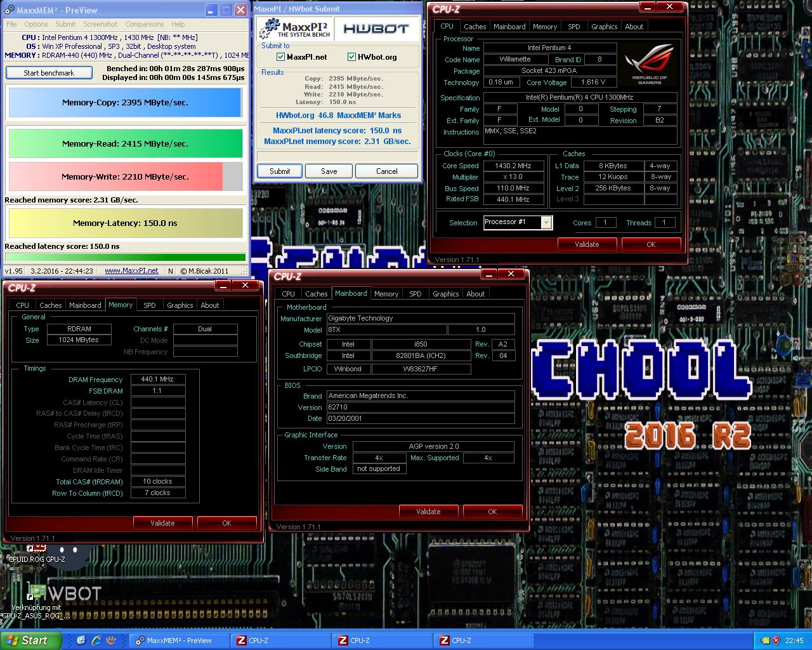Click Cancel in the HWbot Submit dialog

click(x=387, y=171)
